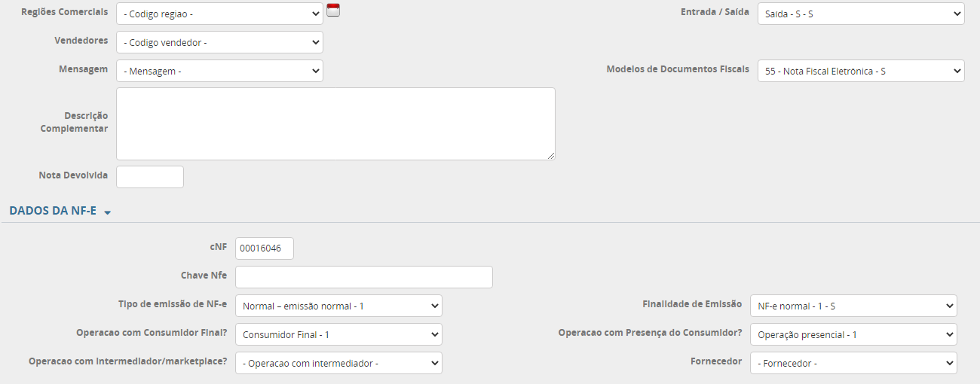This screenshot has width=980, height=384.
Task: Open the Vendedores dropdown
Action: pos(219,42)
